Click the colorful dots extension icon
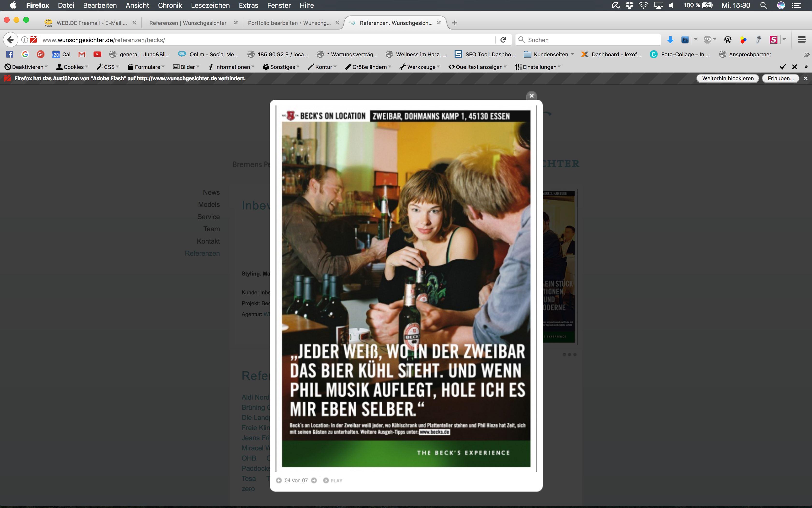 pyautogui.click(x=743, y=40)
